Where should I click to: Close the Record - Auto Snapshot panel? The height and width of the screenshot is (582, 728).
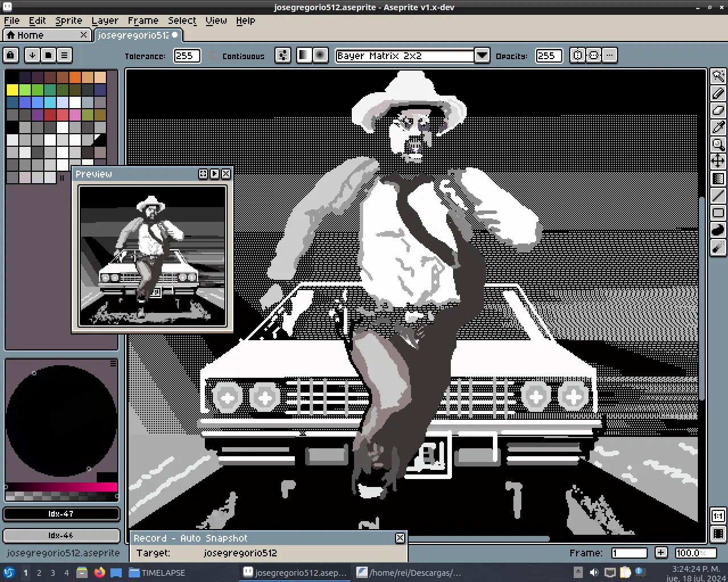click(400, 538)
